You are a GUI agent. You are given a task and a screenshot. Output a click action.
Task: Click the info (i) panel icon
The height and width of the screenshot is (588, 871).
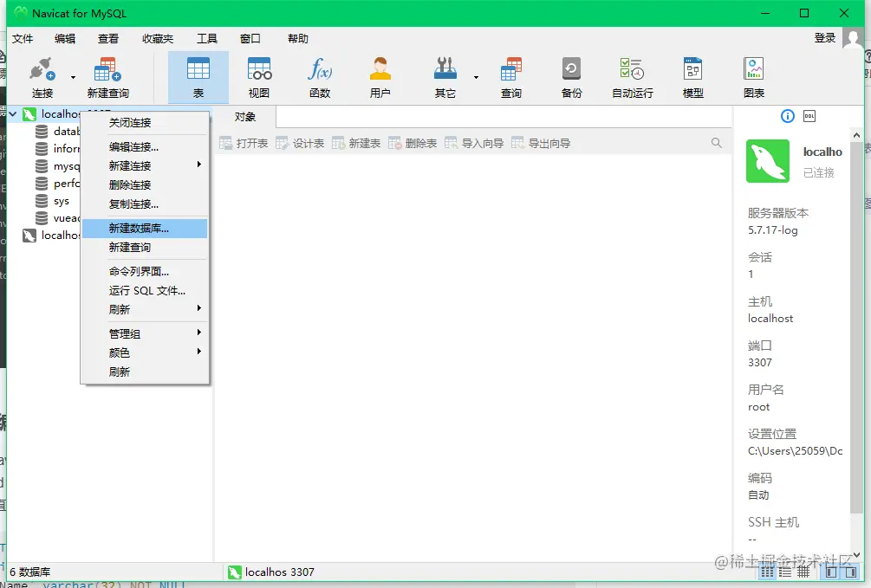point(787,116)
